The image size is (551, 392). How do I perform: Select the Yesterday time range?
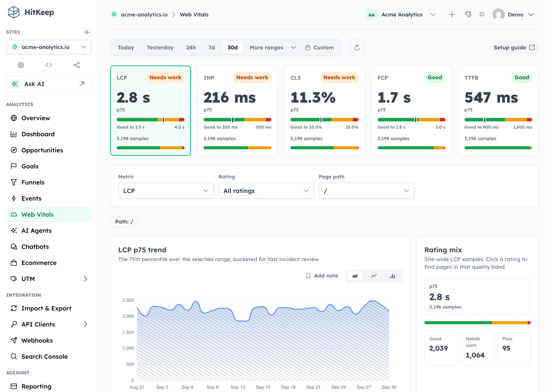[x=160, y=47]
